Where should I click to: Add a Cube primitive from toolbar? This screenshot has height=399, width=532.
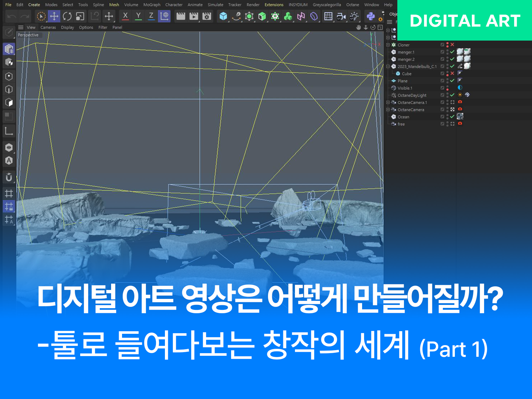[x=223, y=16]
